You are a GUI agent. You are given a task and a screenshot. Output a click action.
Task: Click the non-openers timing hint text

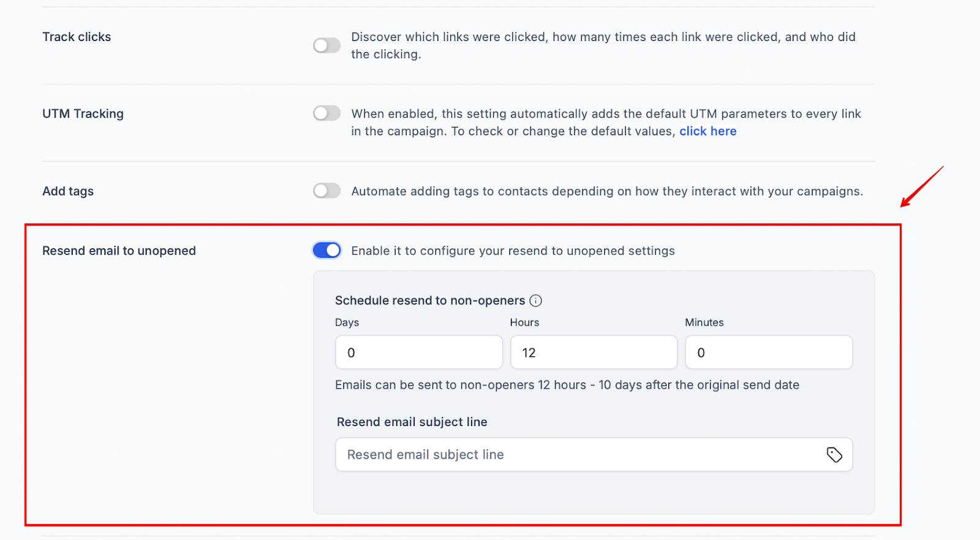click(567, 385)
